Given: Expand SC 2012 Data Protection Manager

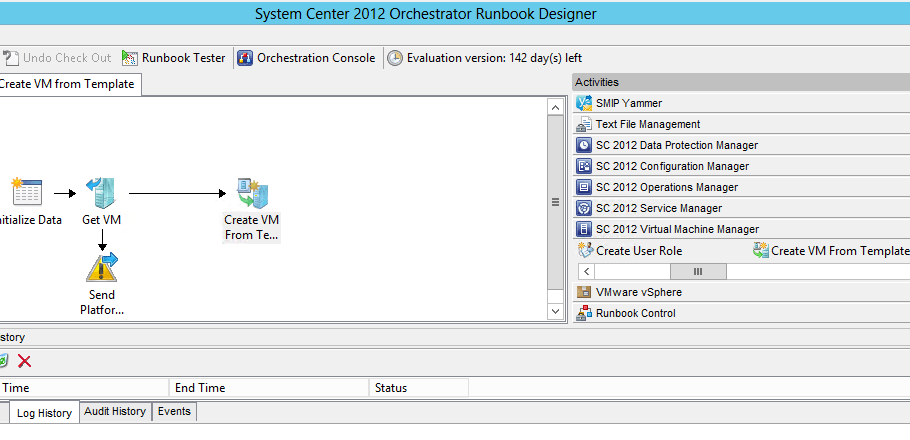Looking at the screenshot, I should pos(676,145).
